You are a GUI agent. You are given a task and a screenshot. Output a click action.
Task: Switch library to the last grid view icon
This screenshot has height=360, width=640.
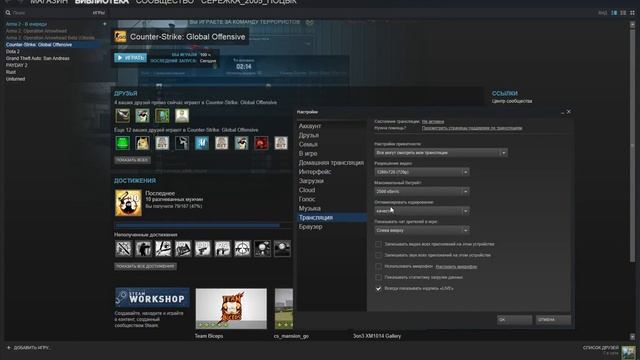point(632,13)
